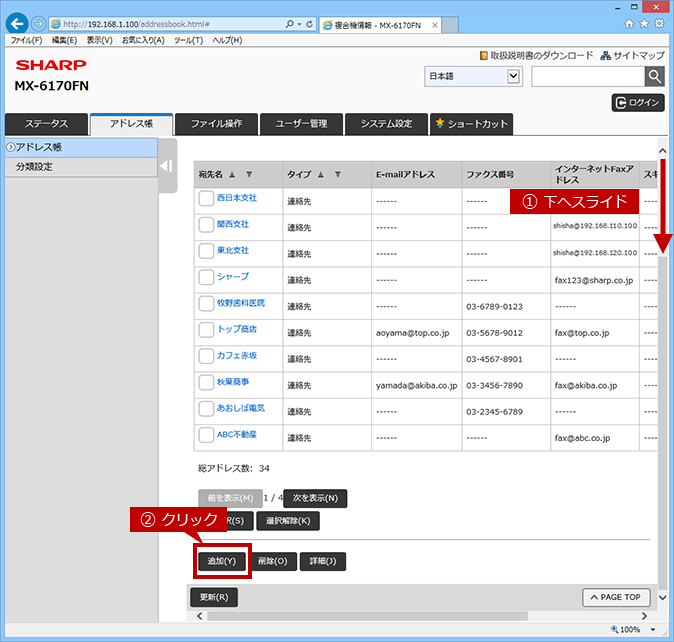The image size is (674, 642).
Task: Open the 日本語 language dropdown
Action: click(x=473, y=76)
